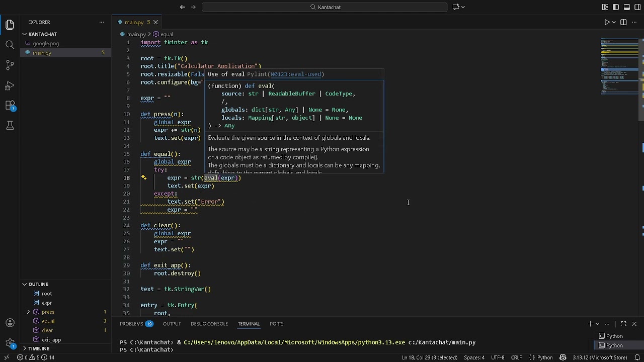Open the Run and Debug view
644x362 pixels.
[10, 85]
